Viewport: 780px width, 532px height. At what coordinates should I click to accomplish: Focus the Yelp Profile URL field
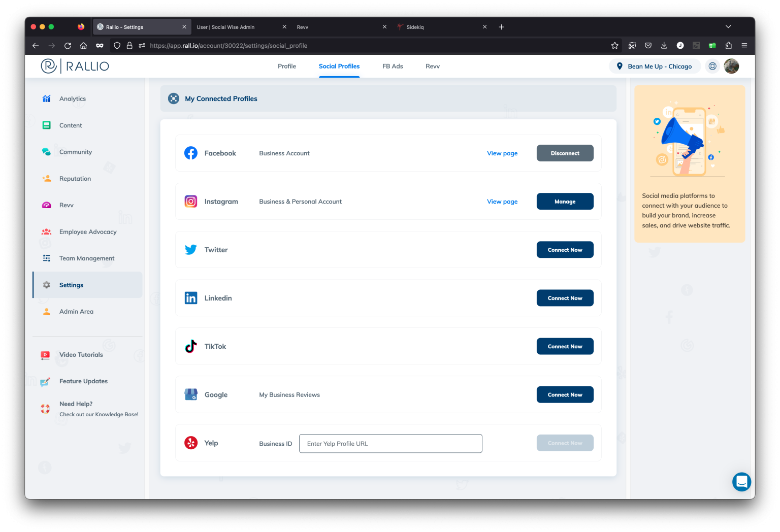(390, 444)
